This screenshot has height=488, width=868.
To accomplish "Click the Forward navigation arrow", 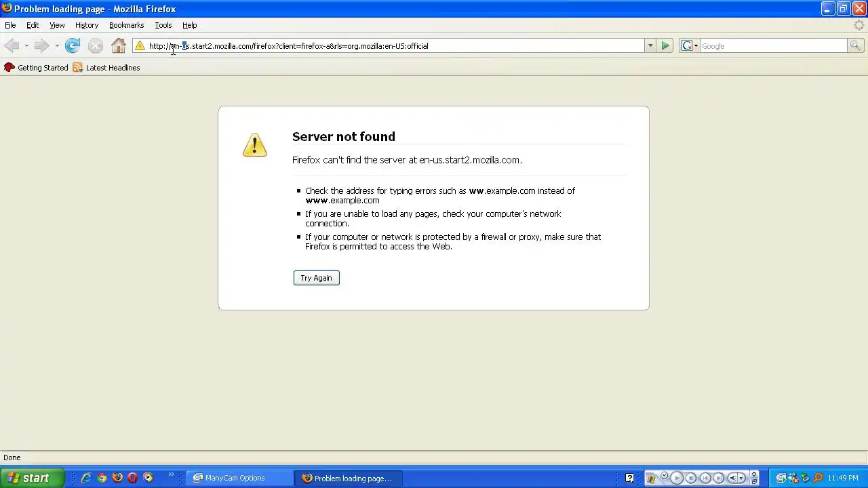I will coord(41,45).
